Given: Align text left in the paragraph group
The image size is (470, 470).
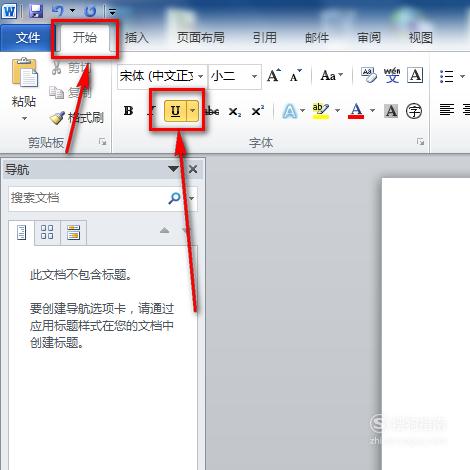Looking at the screenshot, I should pyautogui.click(x=447, y=109).
